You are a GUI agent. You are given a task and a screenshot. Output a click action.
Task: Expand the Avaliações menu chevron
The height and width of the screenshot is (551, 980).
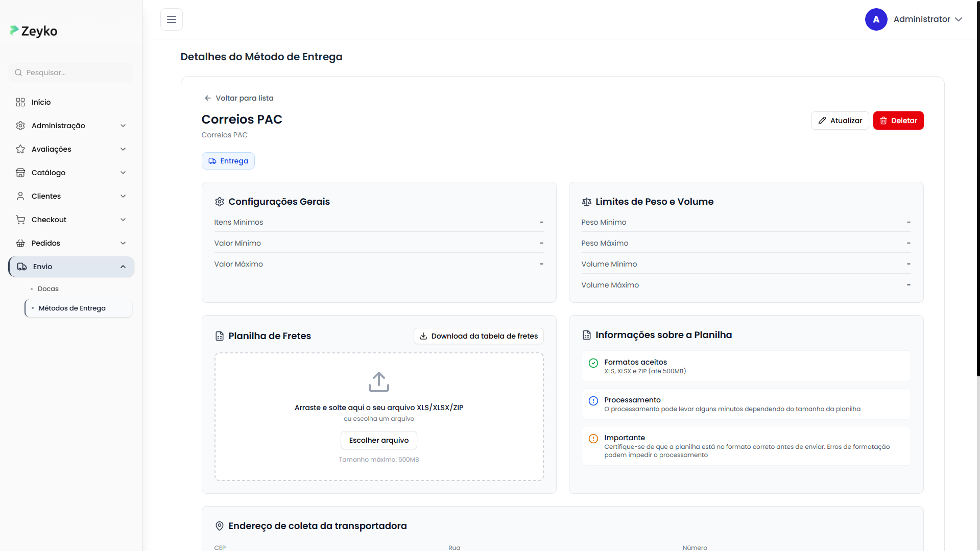[123, 149]
